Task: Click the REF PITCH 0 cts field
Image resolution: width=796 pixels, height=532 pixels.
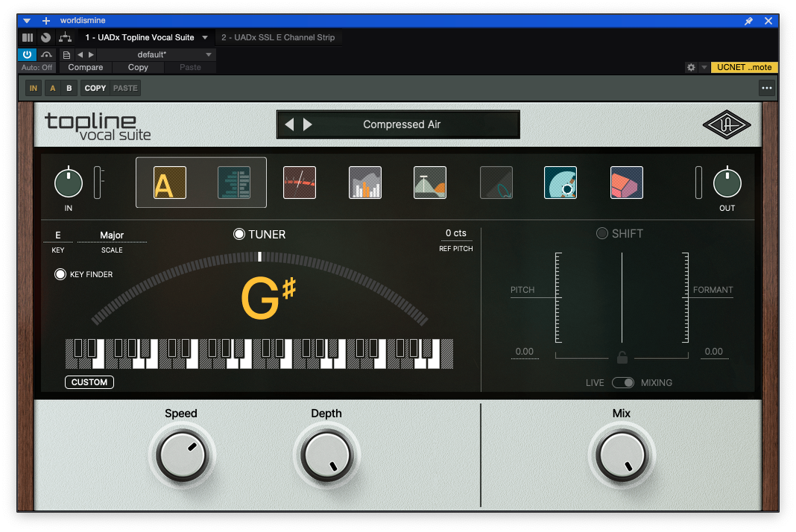Action: pyautogui.click(x=456, y=233)
